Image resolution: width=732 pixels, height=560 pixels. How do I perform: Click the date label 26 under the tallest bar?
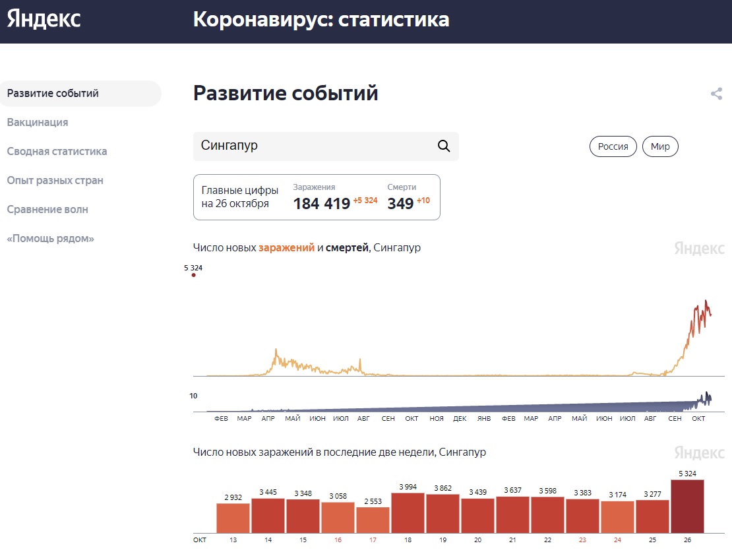pos(687,540)
